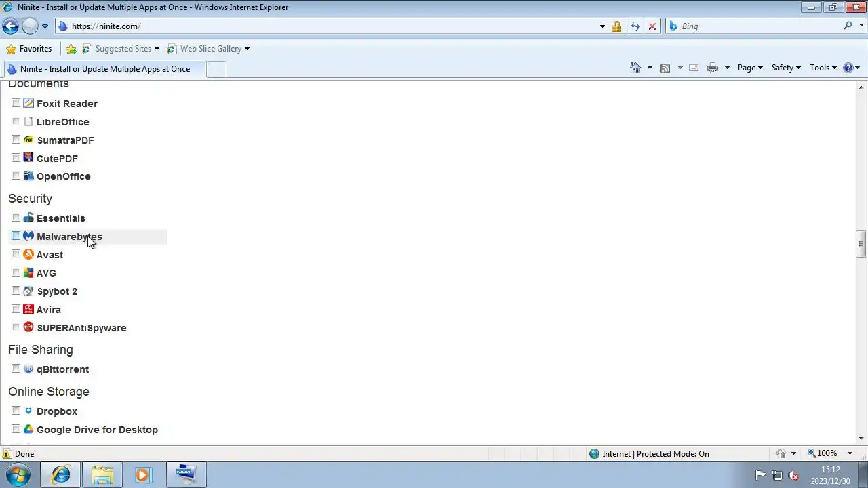Open the address bar history dropdown arrow
868x488 pixels.
point(602,26)
